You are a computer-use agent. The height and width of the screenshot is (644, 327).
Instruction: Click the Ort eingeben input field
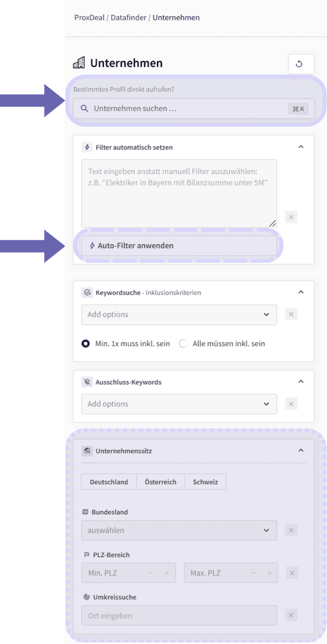click(x=179, y=616)
